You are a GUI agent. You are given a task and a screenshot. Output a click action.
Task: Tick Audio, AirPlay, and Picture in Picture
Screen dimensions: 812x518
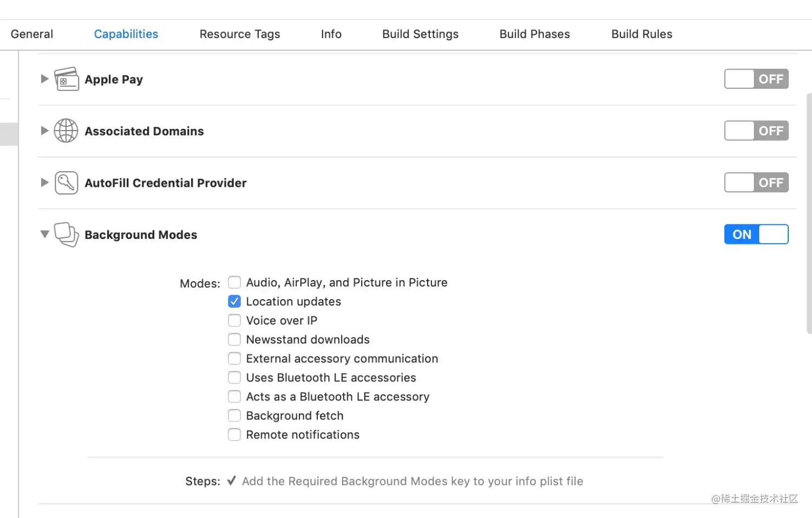pos(234,282)
